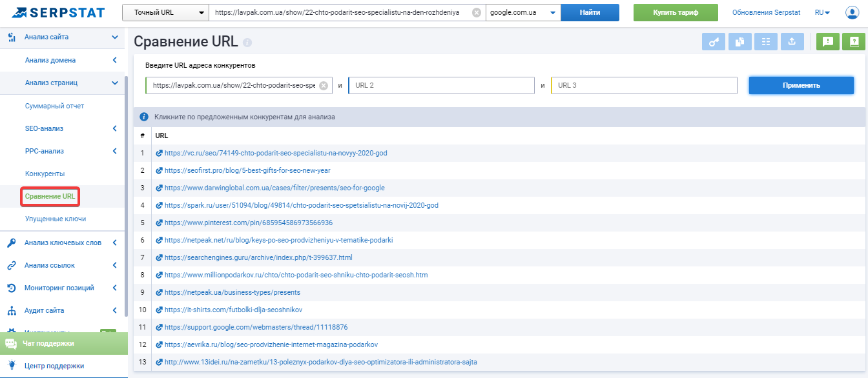The image size is (868, 378).
Task: Open Упущенные ключи in the sidebar
Action: 56,219
